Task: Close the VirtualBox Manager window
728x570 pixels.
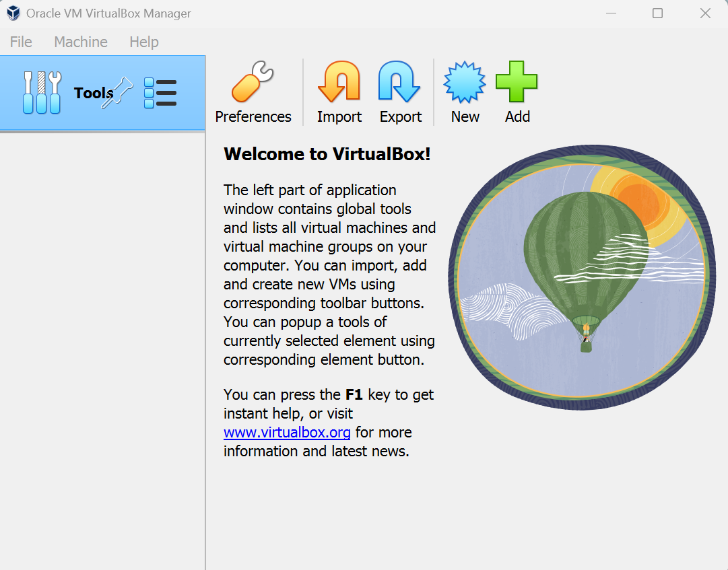Action: (705, 13)
